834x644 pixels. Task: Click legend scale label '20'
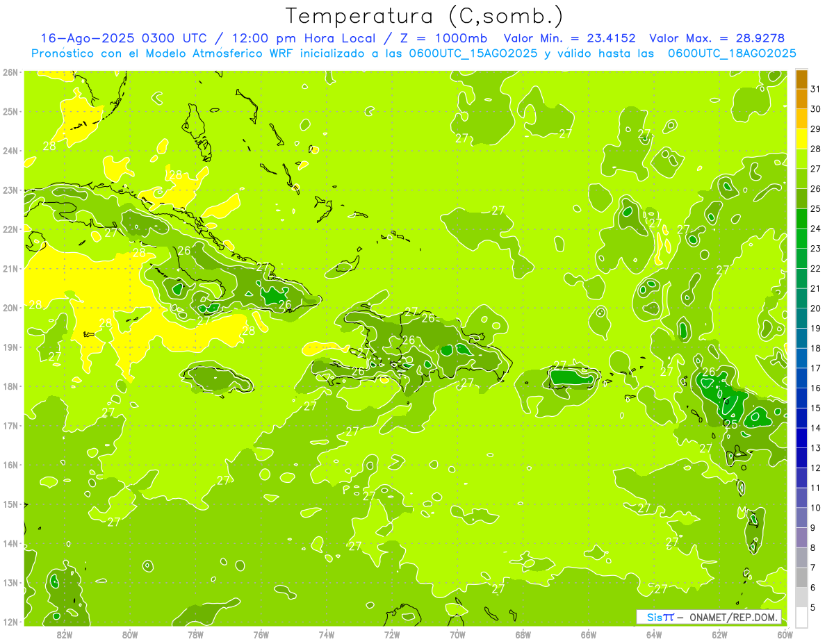click(x=816, y=308)
